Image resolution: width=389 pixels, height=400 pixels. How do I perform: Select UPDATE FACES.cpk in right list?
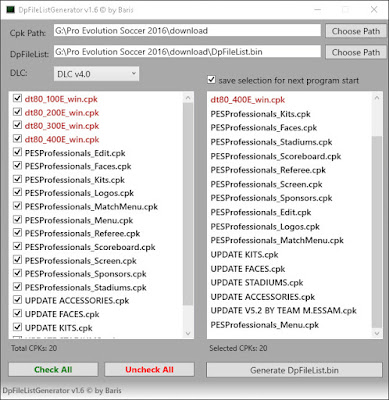coord(248,269)
